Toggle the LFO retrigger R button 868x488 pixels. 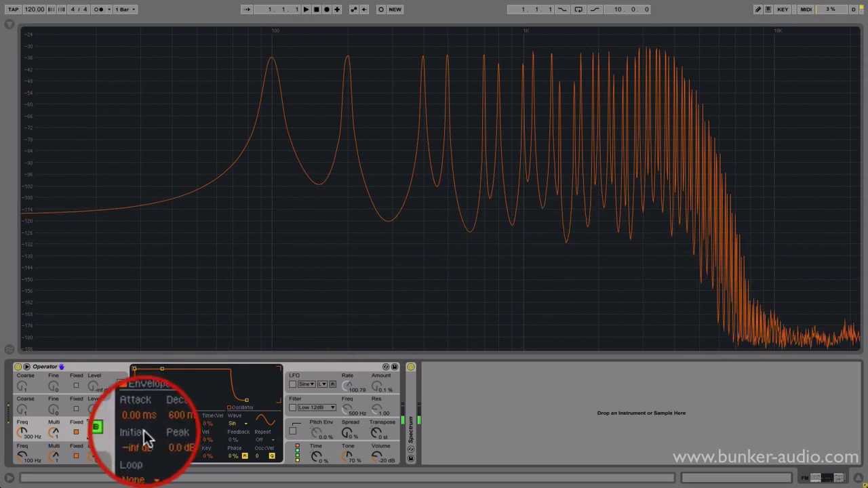tap(332, 384)
